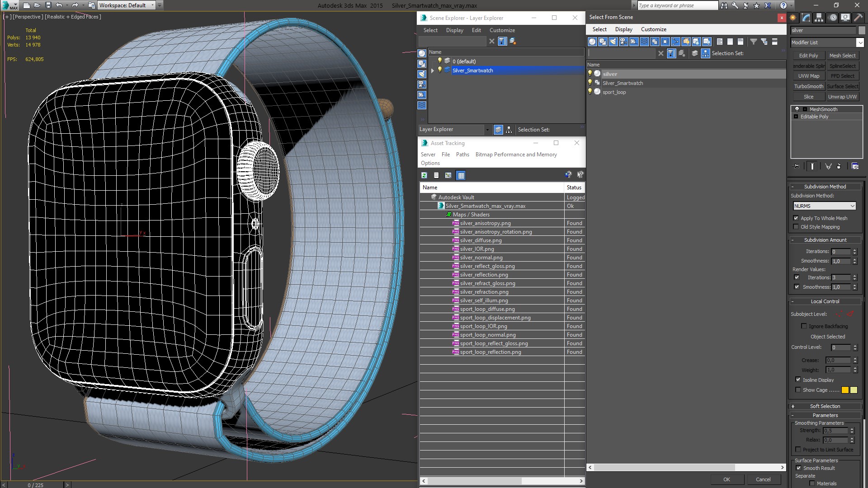Toggle Smooth Result checkbox
Image resolution: width=868 pixels, height=488 pixels.
point(798,468)
